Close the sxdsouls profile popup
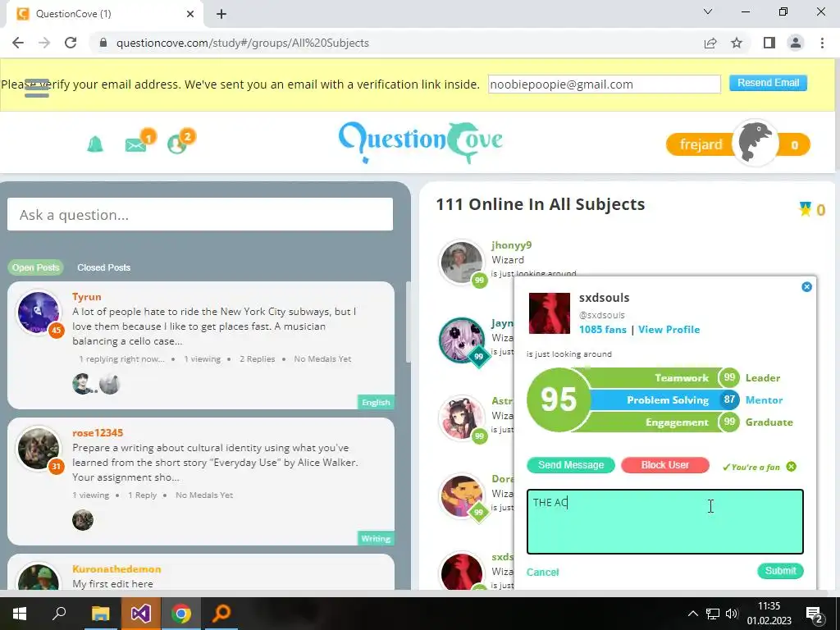840x630 pixels. 806,287
